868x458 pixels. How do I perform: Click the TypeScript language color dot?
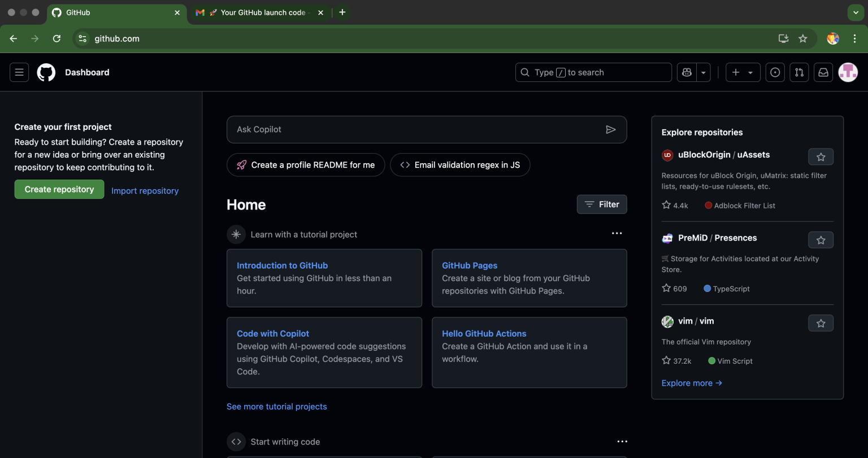pyautogui.click(x=707, y=289)
